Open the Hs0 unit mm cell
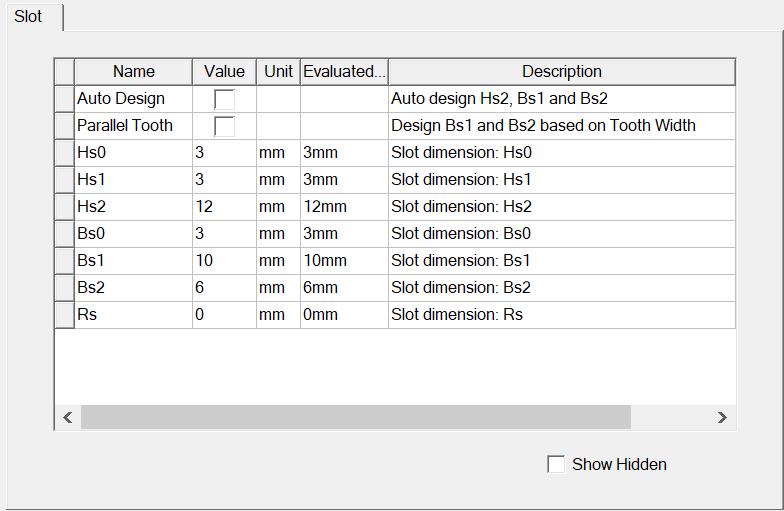This screenshot has height=511, width=784. point(278,152)
